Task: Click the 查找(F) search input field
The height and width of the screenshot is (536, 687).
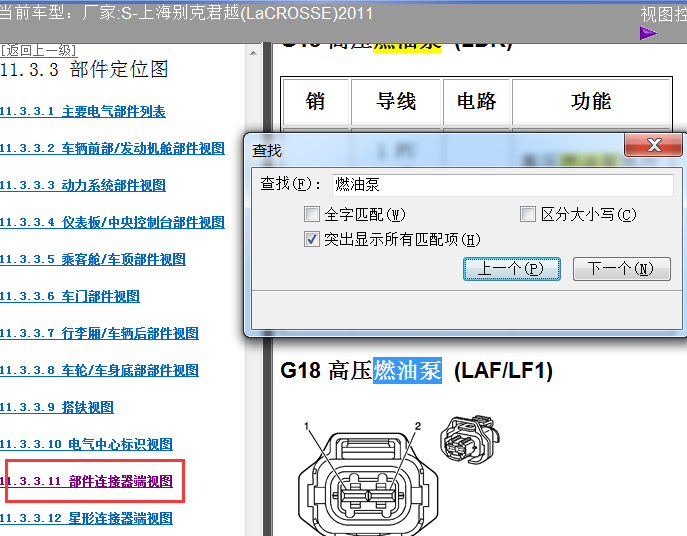Action: pos(503,185)
